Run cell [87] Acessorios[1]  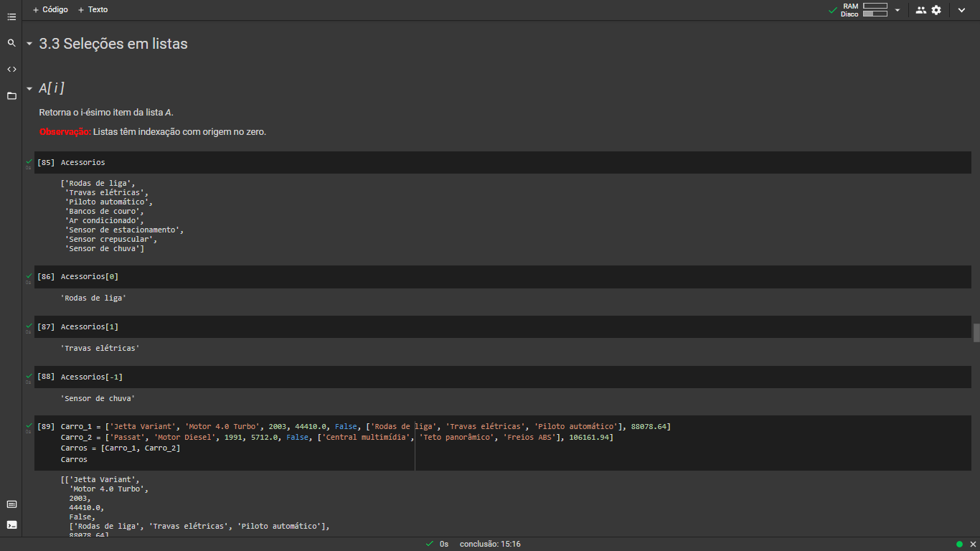coord(46,327)
